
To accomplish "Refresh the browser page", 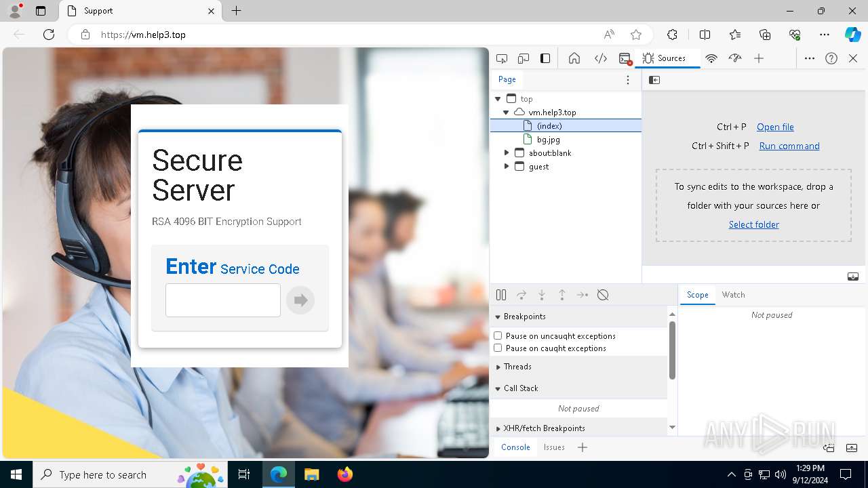I will [x=49, y=35].
